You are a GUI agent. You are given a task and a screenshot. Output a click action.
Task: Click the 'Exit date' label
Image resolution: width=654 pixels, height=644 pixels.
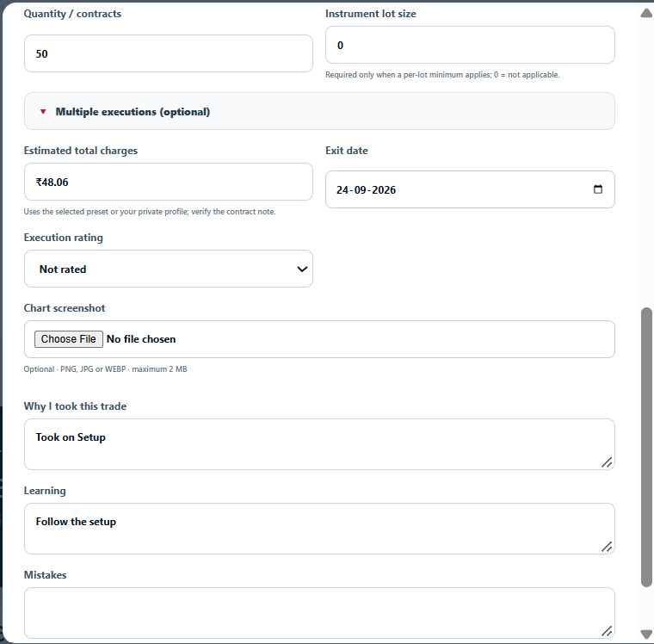click(x=347, y=151)
